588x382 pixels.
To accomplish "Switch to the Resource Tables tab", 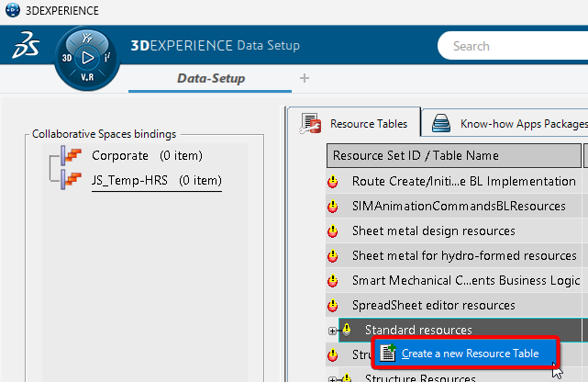I will [x=354, y=122].
